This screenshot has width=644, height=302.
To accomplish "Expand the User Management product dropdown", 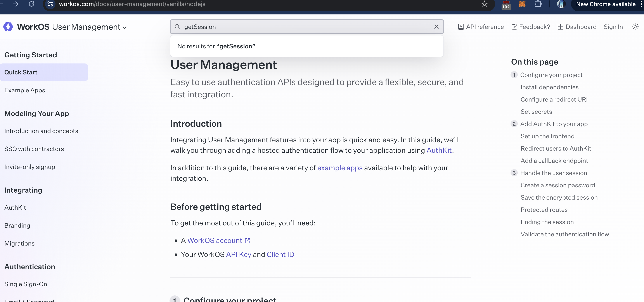I will pos(90,27).
